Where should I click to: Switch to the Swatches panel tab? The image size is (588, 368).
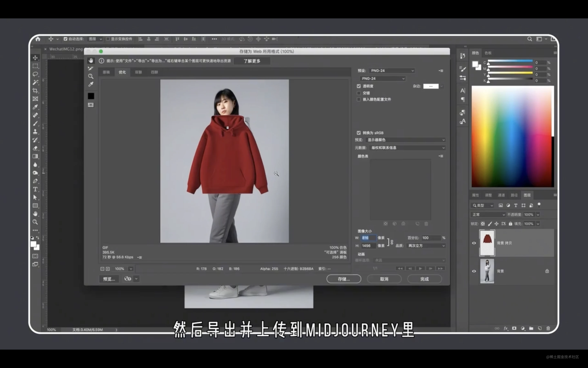point(488,53)
